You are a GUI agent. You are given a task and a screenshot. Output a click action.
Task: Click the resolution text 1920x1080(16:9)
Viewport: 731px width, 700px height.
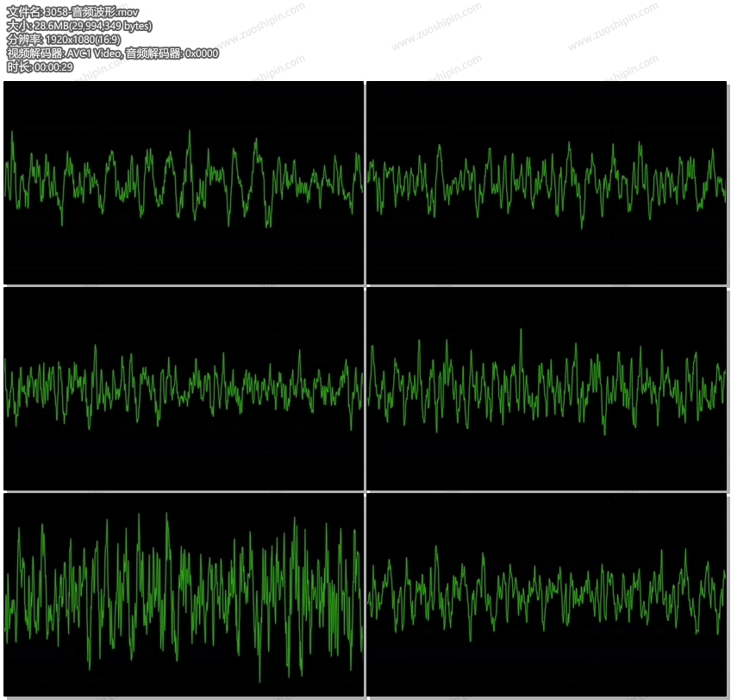83,40
